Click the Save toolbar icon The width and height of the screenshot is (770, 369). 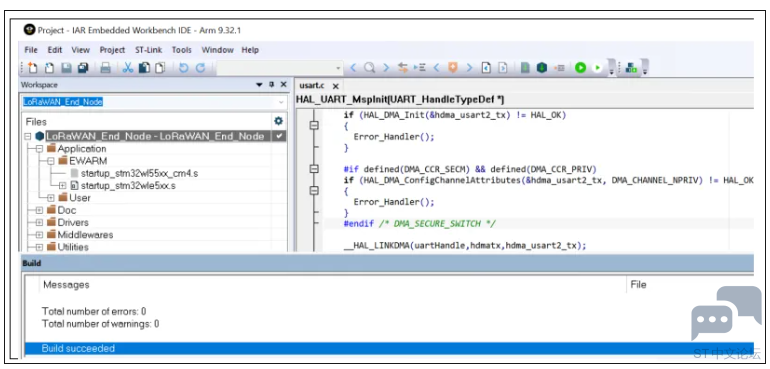pos(66,68)
